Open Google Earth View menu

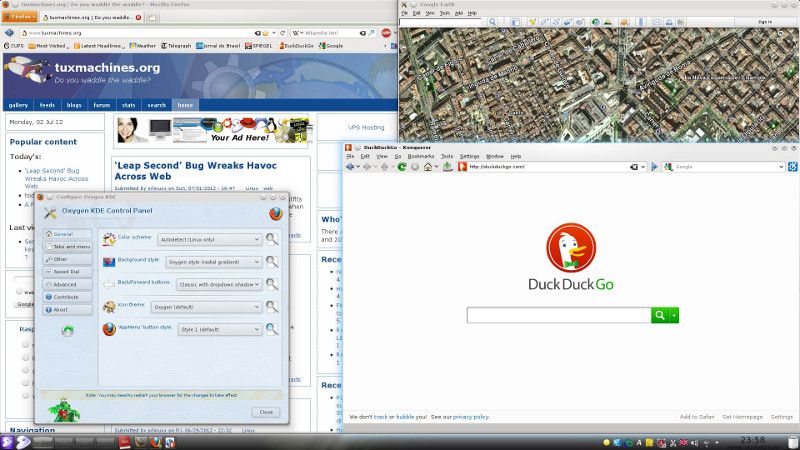pos(430,13)
